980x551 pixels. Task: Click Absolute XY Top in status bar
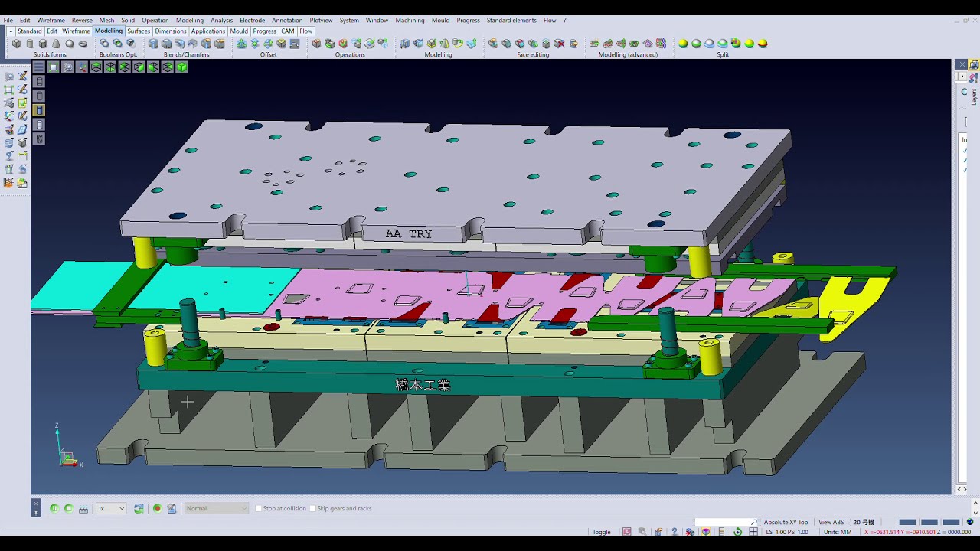786,523
